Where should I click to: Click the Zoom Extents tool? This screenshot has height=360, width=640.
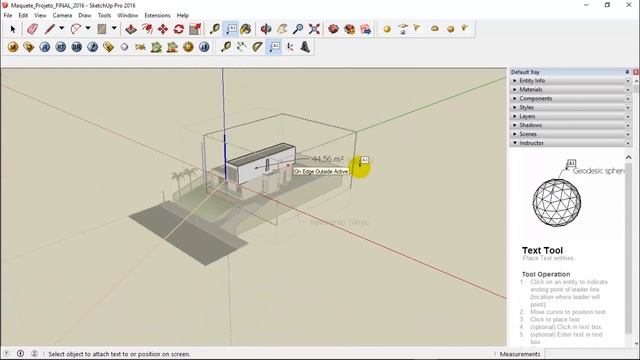[314, 29]
